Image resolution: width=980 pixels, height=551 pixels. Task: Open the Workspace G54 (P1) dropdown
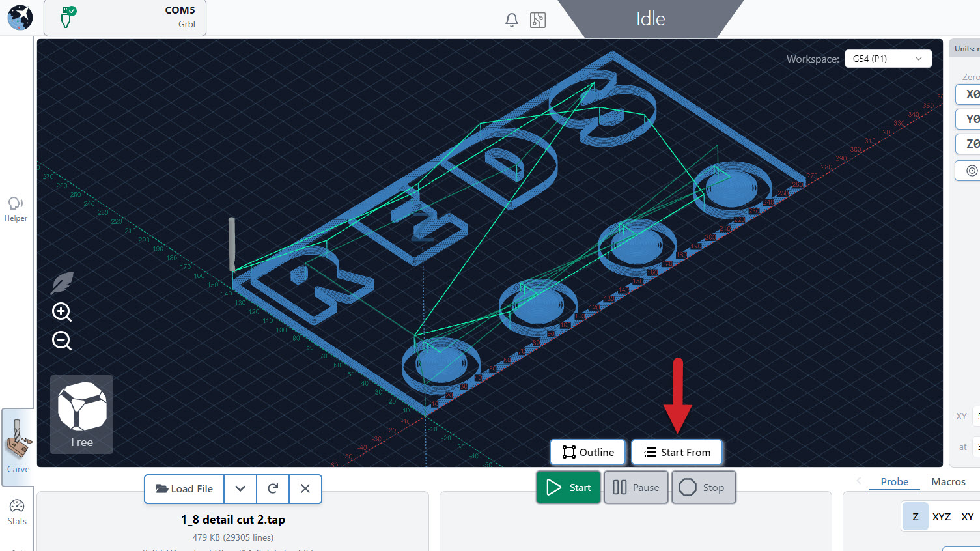point(888,59)
